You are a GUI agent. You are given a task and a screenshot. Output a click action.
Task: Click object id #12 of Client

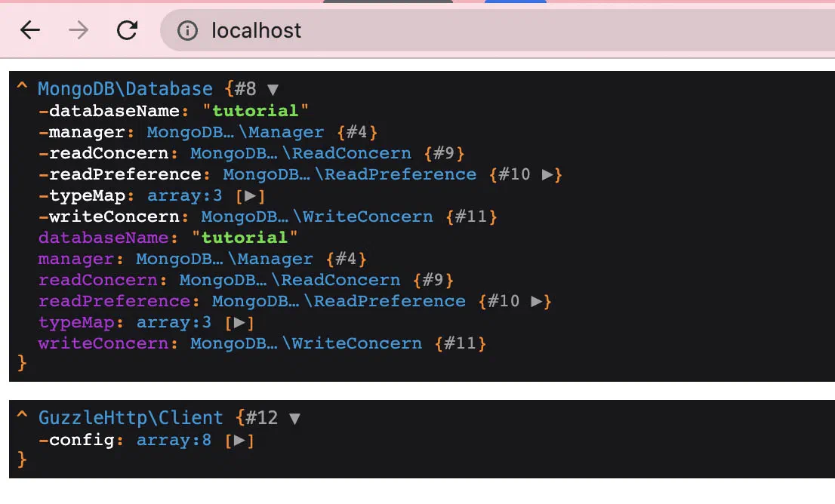pyautogui.click(x=261, y=418)
